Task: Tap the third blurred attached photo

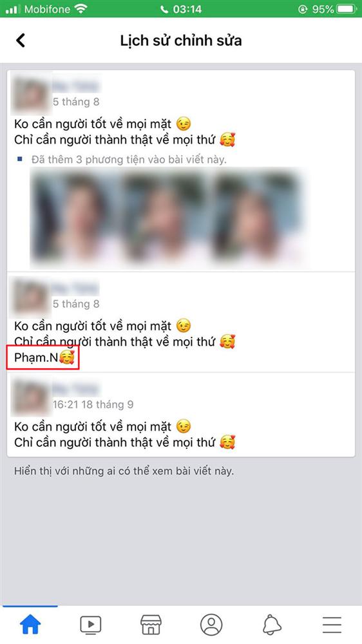Action: tap(257, 218)
